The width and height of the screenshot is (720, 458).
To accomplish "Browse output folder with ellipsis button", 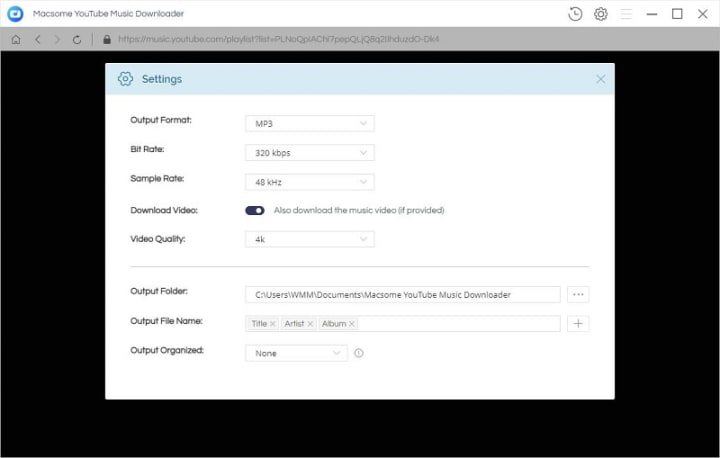I will click(578, 294).
